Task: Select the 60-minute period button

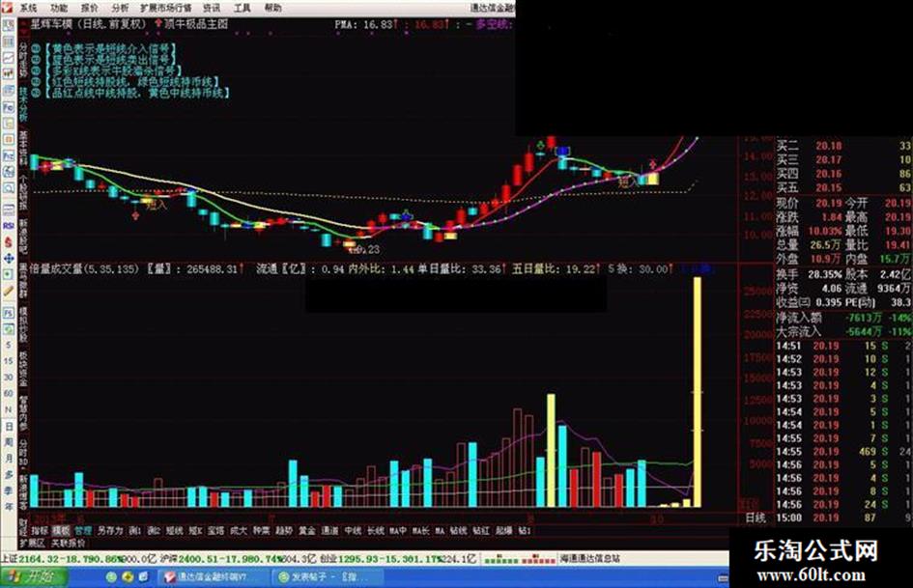Action: click(8, 394)
